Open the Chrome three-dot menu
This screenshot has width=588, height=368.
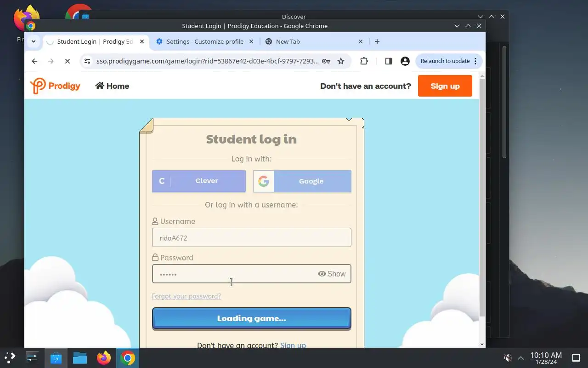click(475, 61)
